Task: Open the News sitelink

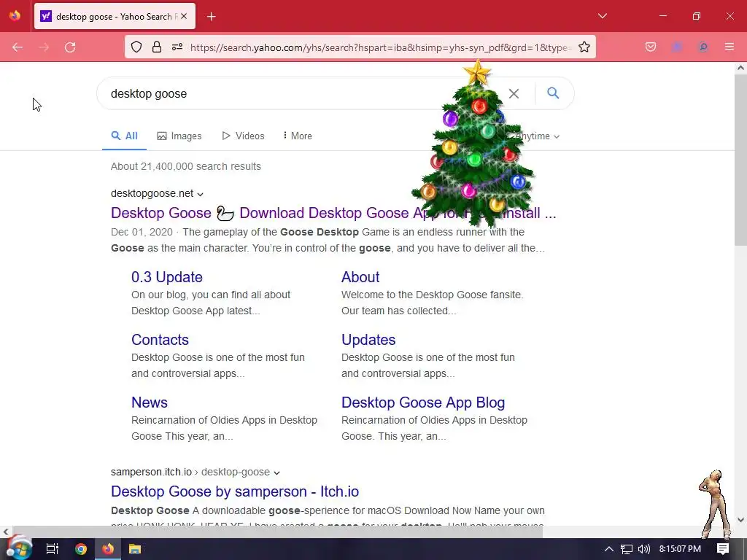Action: pos(149,402)
